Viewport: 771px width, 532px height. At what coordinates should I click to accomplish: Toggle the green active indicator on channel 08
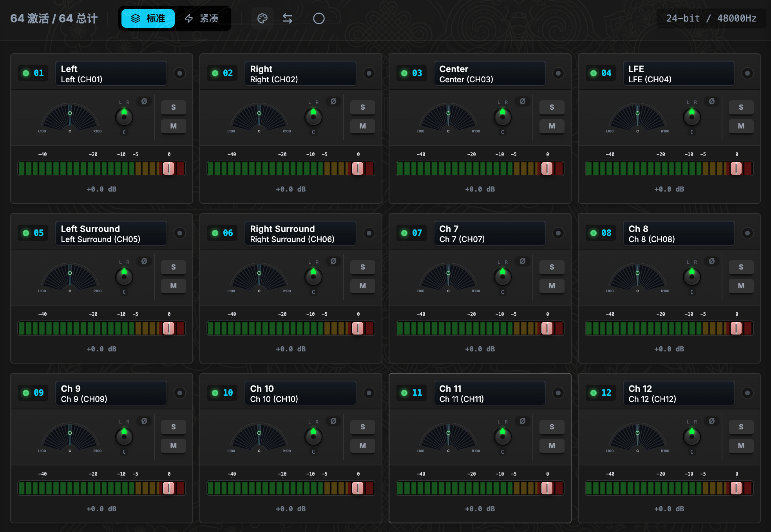click(x=594, y=233)
